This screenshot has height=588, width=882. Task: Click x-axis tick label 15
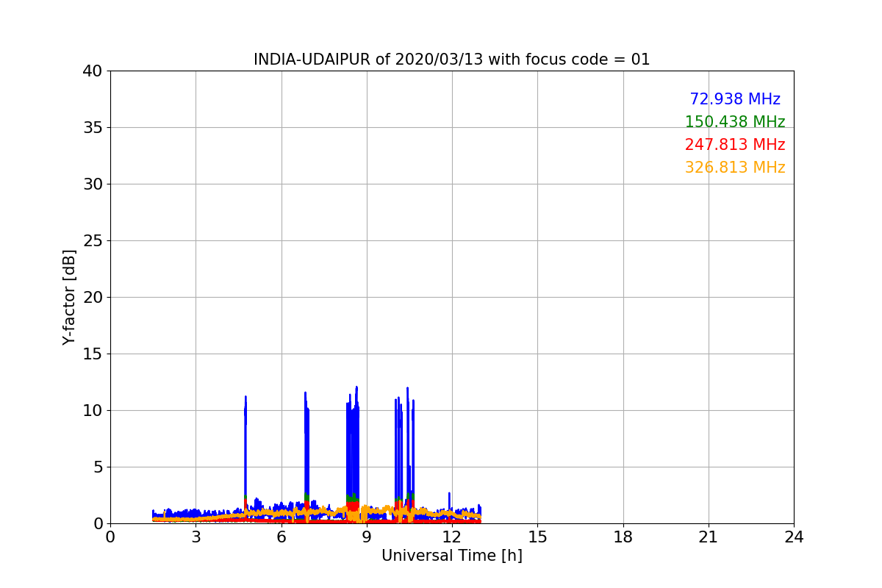pos(537,537)
